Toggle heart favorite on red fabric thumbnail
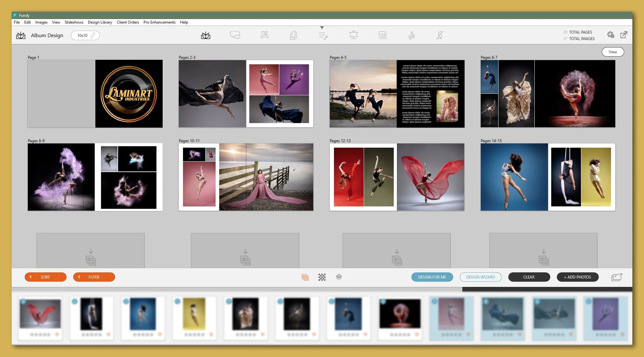Viewport: 644px width, 357px height. click(57, 334)
